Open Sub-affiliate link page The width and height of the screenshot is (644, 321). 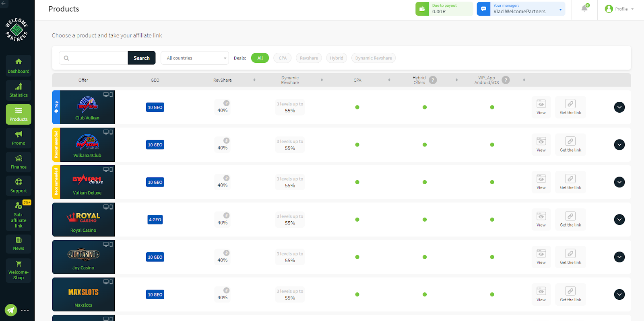pyautogui.click(x=19, y=215)
